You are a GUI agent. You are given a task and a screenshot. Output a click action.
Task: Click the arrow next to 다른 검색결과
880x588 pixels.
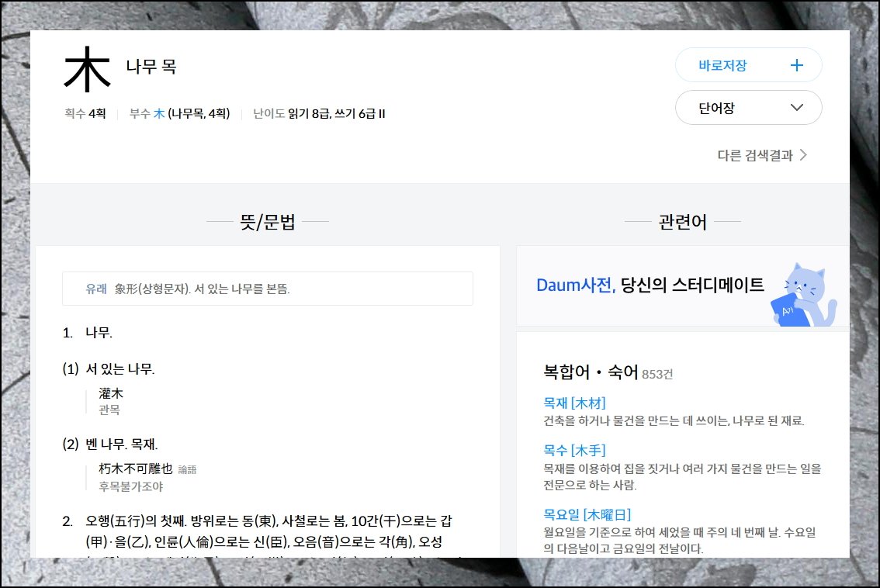(803, 155)
